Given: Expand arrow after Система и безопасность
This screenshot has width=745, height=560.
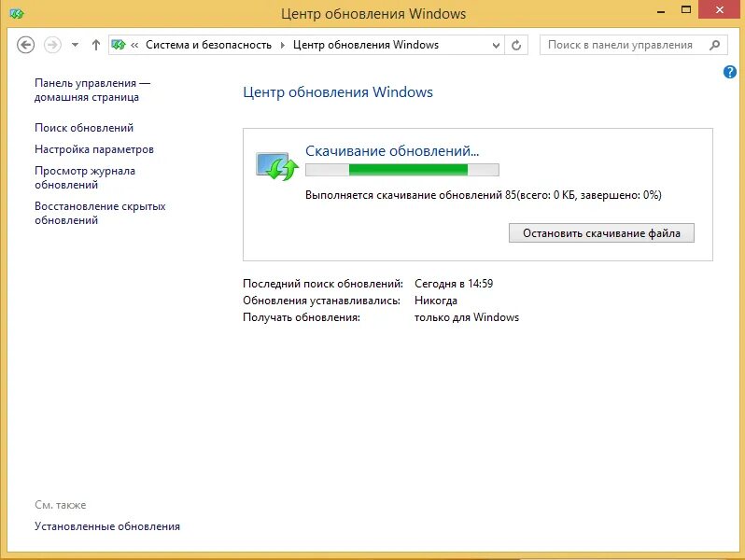Looking at the screenshot, I should coord(282,45).
